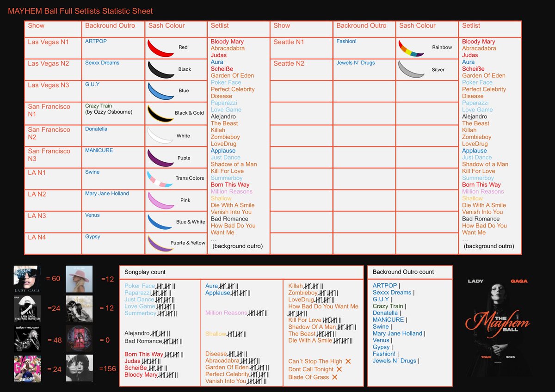Click Sexxx Dreams outro for Las Vegas N2

click(x=102, y=63)
